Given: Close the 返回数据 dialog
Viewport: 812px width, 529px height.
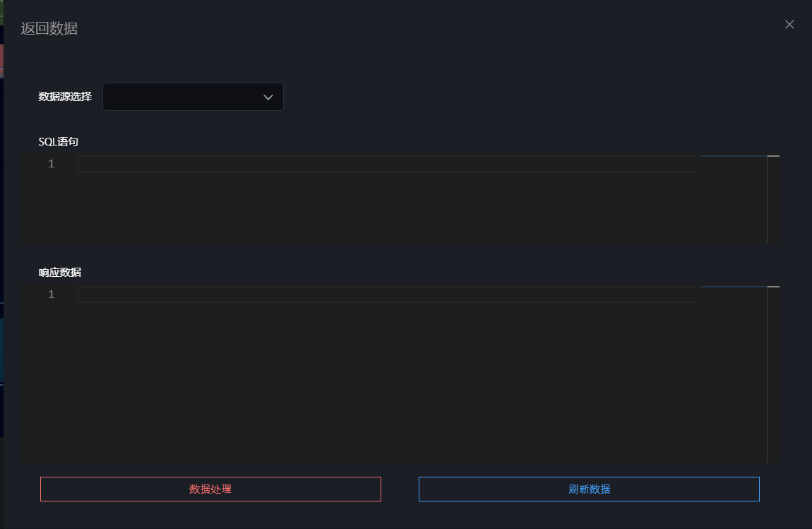Looking at the screenshot, I should coord(789,24).
